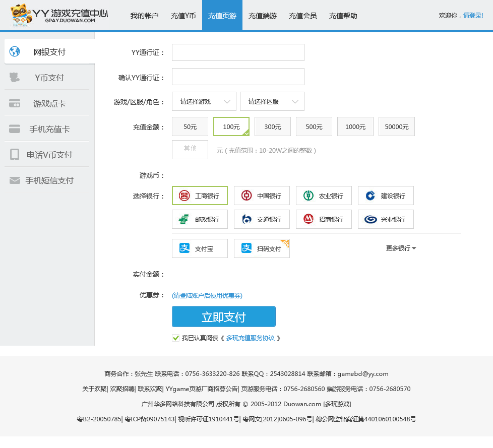493x448 pixels.
Task: Select the 50元 recharge amount
Action: pyautogui.click(x=190, y=126)
